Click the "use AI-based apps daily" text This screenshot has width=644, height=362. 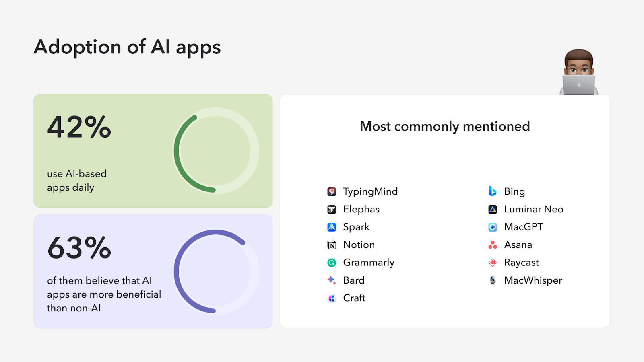(x=77, y=181)
